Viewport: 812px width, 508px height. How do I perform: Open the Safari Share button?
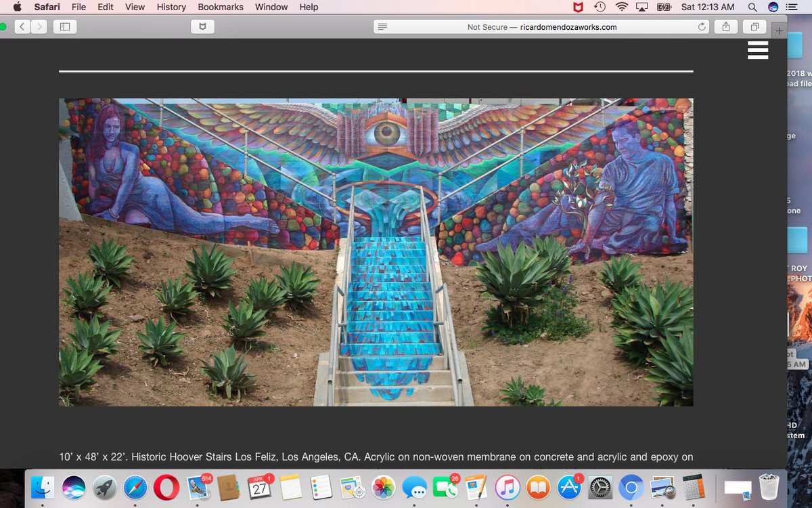click(726, 27)
